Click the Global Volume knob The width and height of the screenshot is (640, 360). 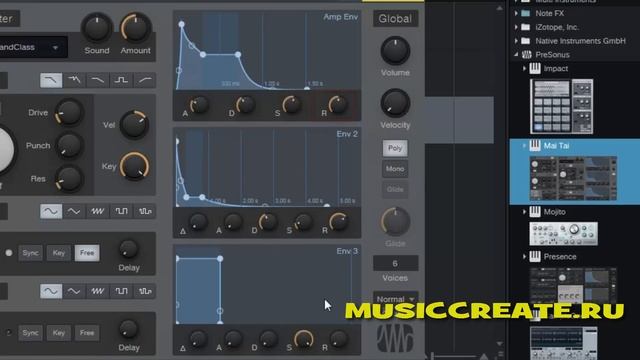(395, 51)
